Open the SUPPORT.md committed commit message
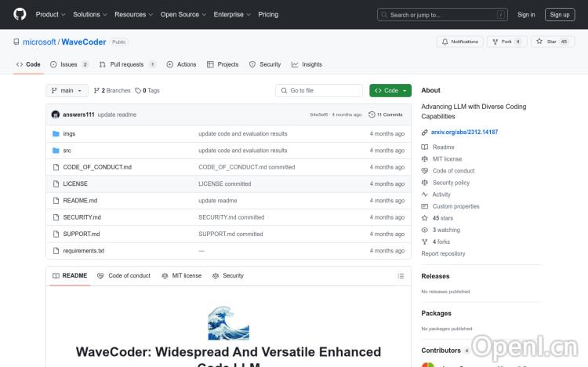 click(230, 234)
